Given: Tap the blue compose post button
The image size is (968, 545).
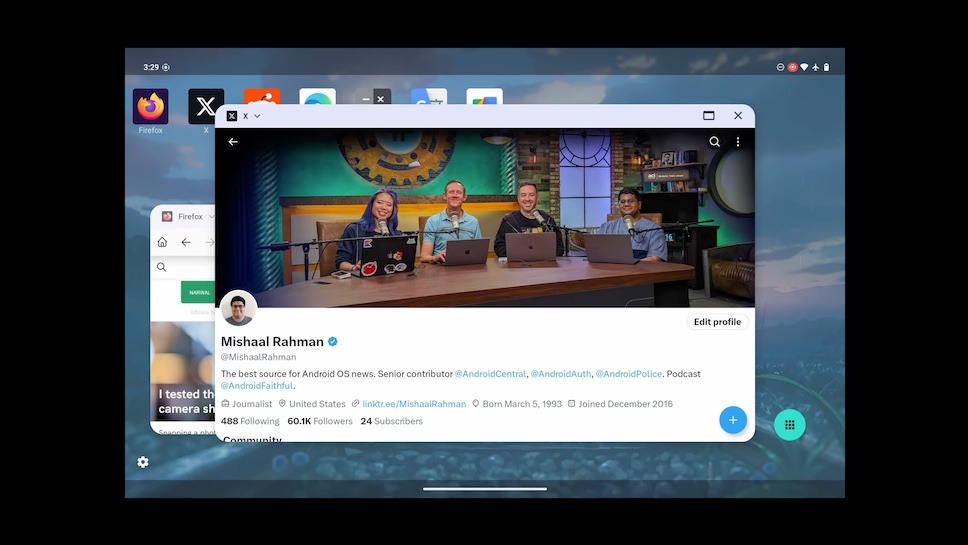Looking at the screenshot, I should [x=732, y=420].
